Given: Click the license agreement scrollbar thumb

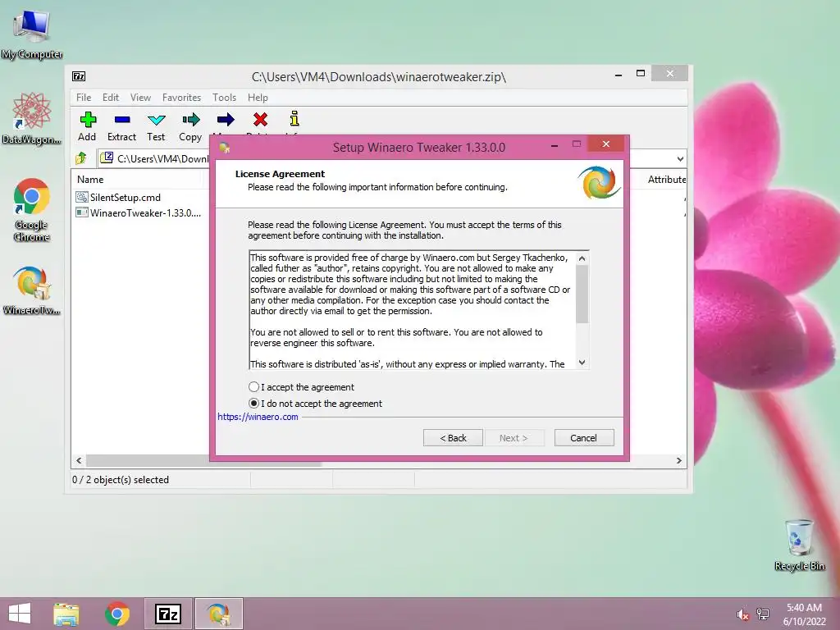Looking at the screenshot, I should pos(582,294).
